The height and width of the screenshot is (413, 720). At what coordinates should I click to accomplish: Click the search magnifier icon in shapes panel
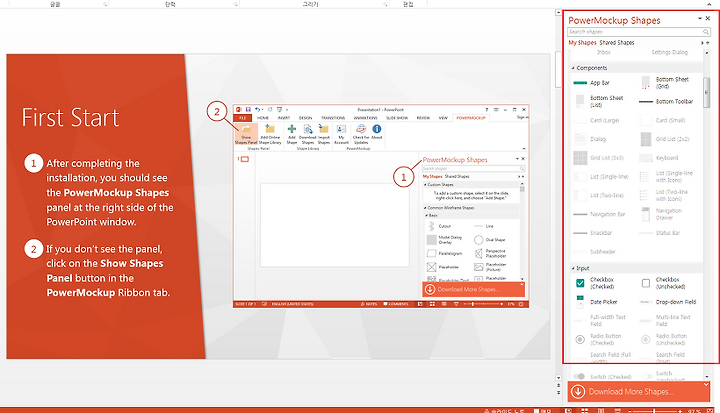706,32
